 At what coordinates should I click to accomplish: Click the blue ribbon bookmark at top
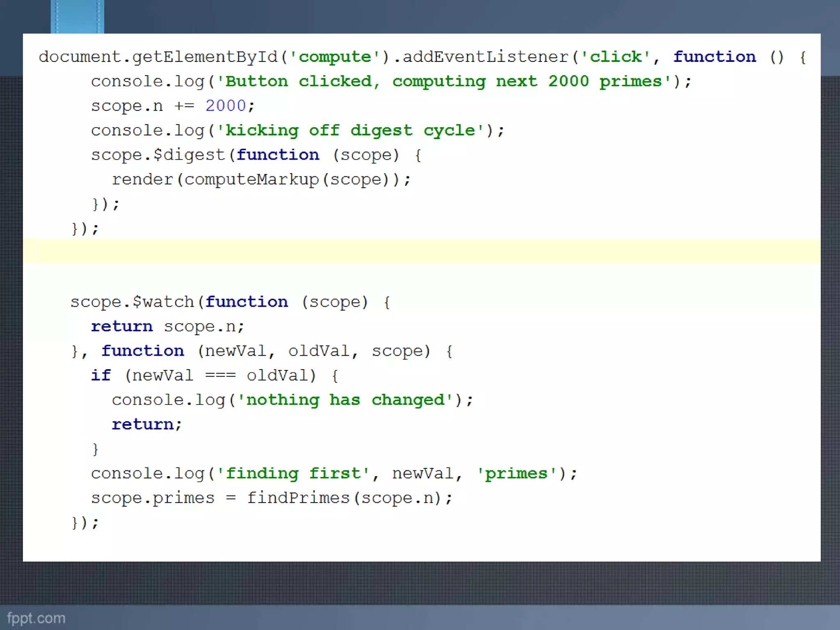pyautogui.click(x=77, y=16)
